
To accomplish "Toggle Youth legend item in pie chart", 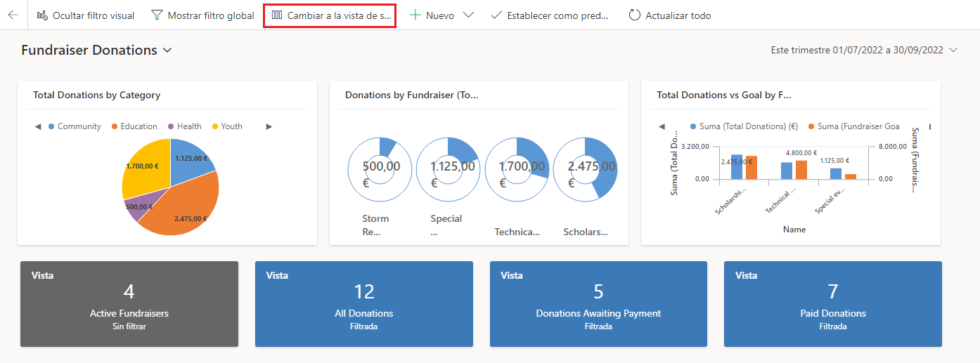I will click(226, 126).
